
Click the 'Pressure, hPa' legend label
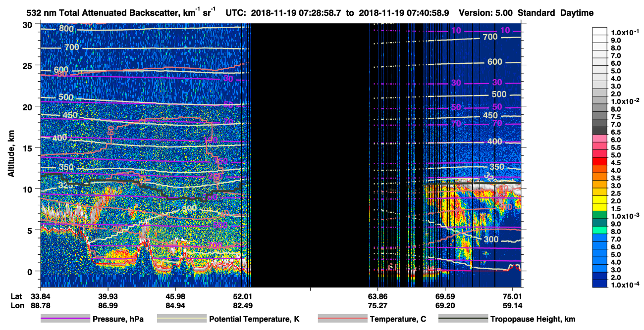[x=118, y=319]
